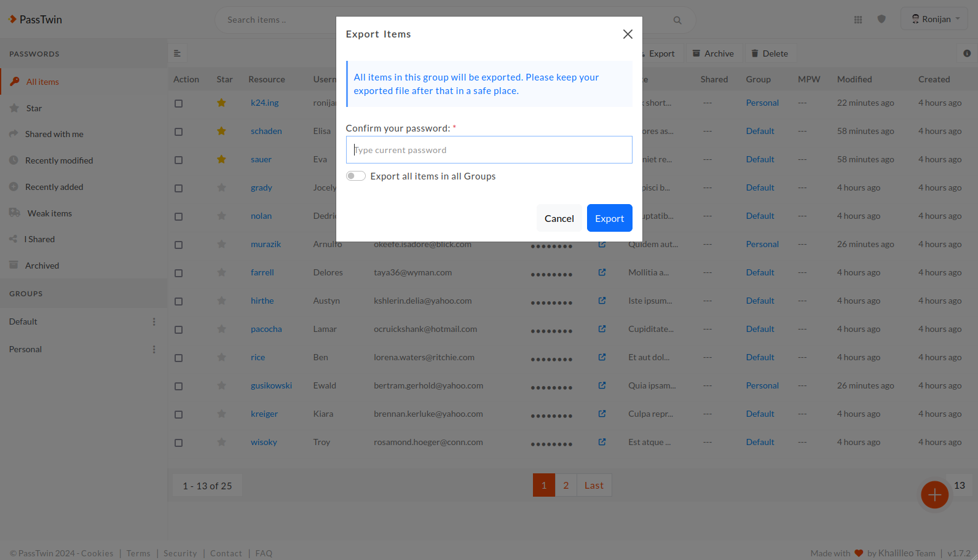Open the gusikowski resource link
The height and width of the screenshot is (560, 978).
[271, 385]
